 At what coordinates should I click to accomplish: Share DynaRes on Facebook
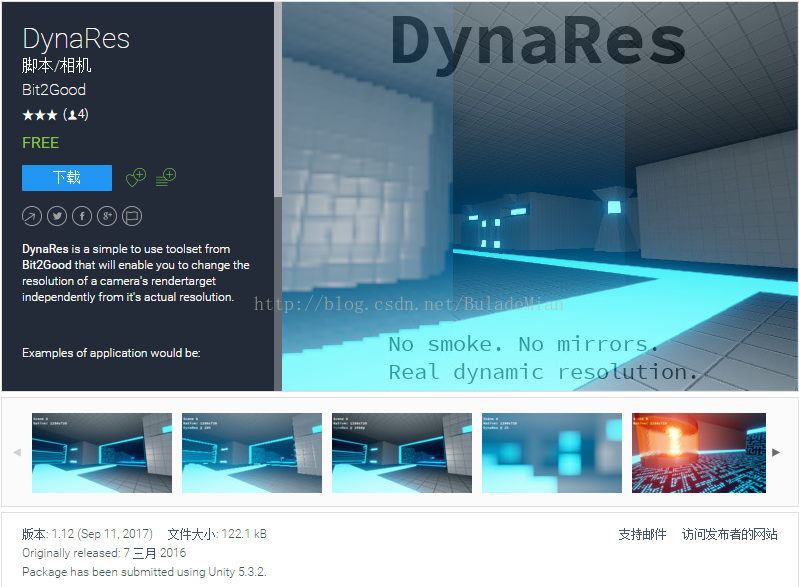tap(82, 216)
